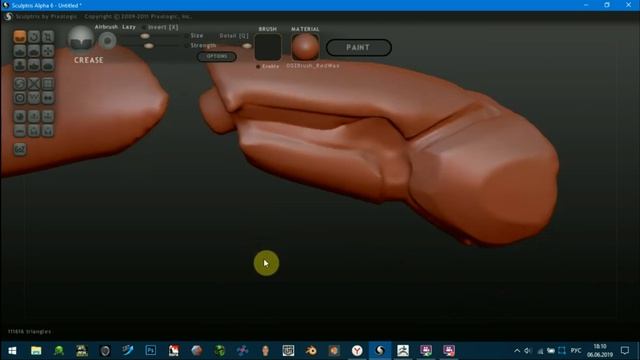Open the notification center icon

click(624, 351)
